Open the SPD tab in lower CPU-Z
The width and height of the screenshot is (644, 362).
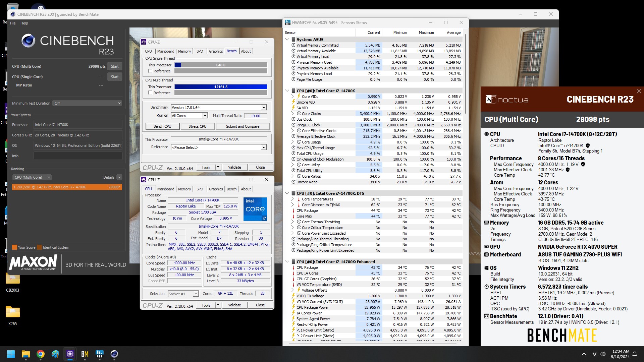[200, 189]
